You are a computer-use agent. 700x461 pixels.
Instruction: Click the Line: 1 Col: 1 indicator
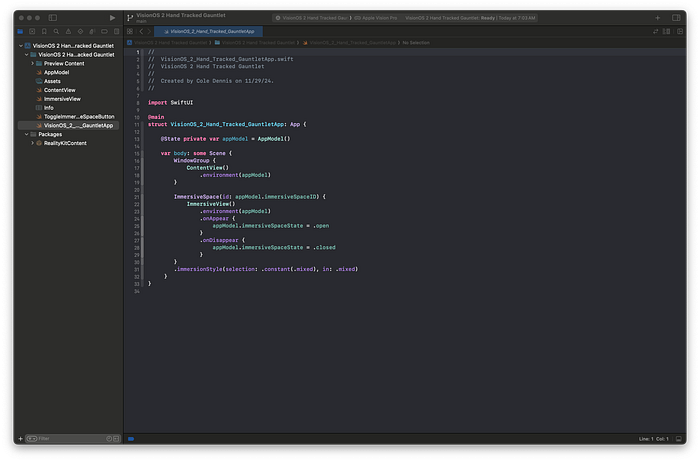pyautogui.click(x=654, y=439)
